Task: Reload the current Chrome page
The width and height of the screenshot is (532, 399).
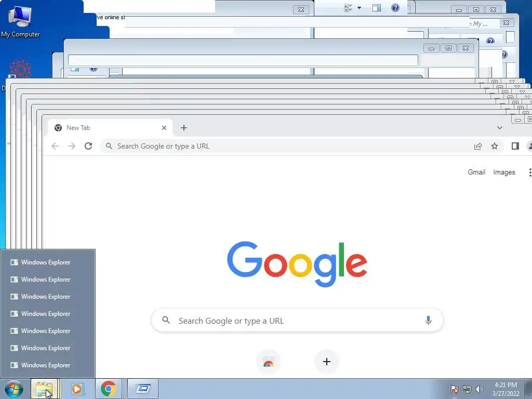Action: pos(88,146)
